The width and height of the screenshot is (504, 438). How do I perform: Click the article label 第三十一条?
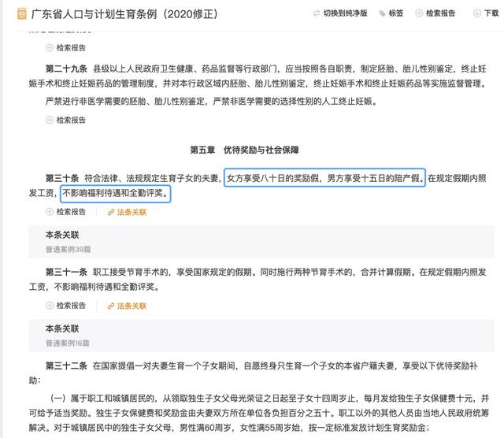(x=66, y=272)
